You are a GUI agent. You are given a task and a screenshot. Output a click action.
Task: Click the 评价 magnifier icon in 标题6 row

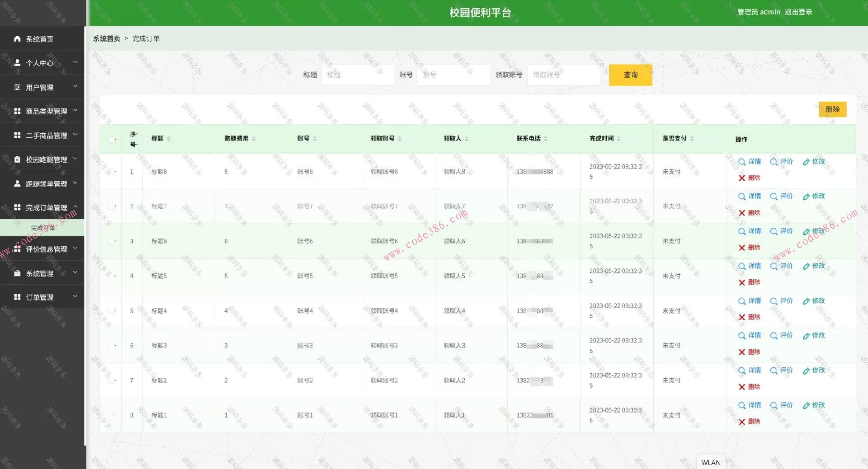pyautogui.click(x=774, y=231)
